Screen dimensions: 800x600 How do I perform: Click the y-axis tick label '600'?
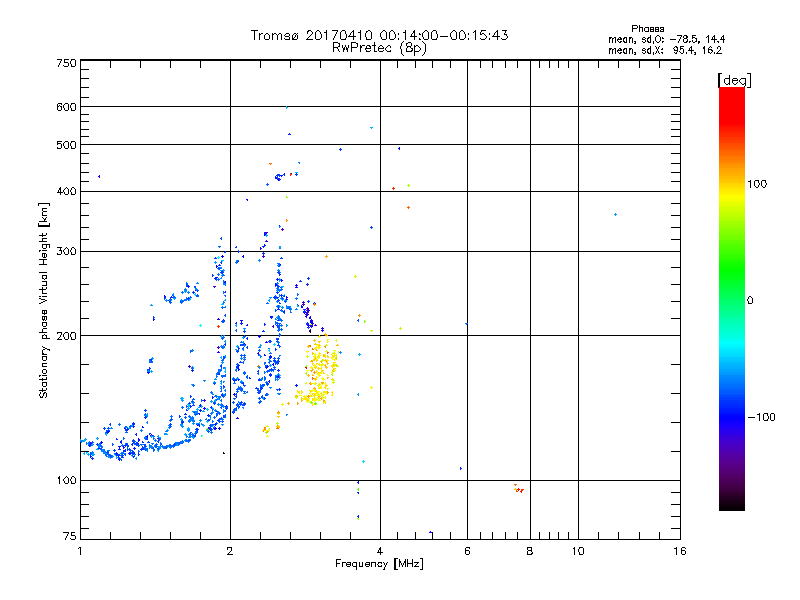coord(66,107)
